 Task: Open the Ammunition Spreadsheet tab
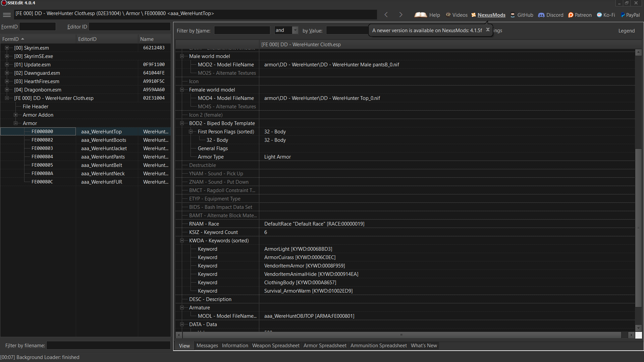(x=378, y=346)
